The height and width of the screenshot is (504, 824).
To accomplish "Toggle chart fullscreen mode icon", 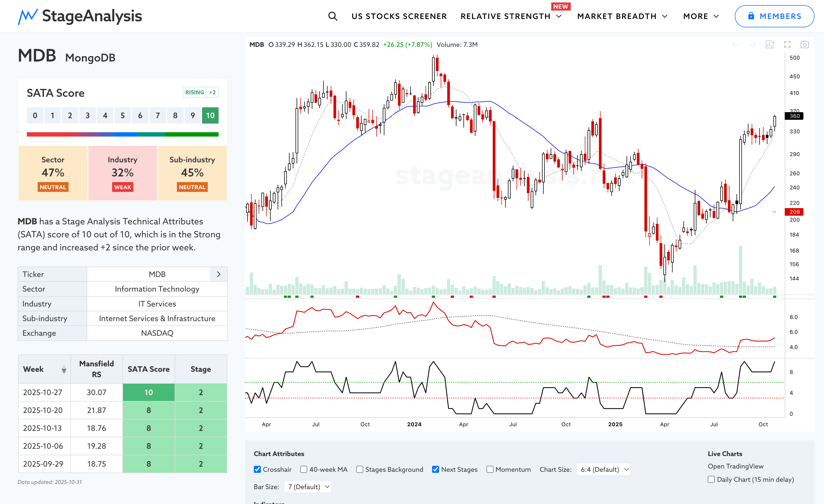I will tap(787, 44).
